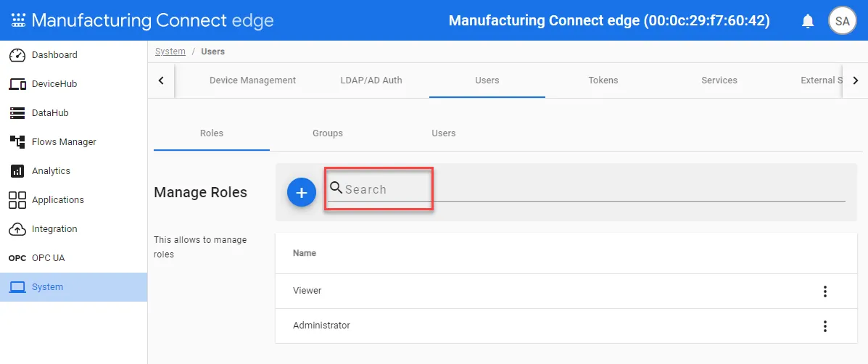The width and height of the screenshot is (868, 364).
Task: Click the Users breadcrumb text
Action: 212,51
